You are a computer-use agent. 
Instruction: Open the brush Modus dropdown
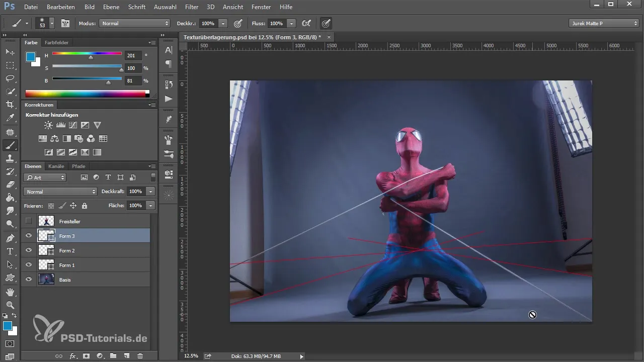tap(135, 23)
